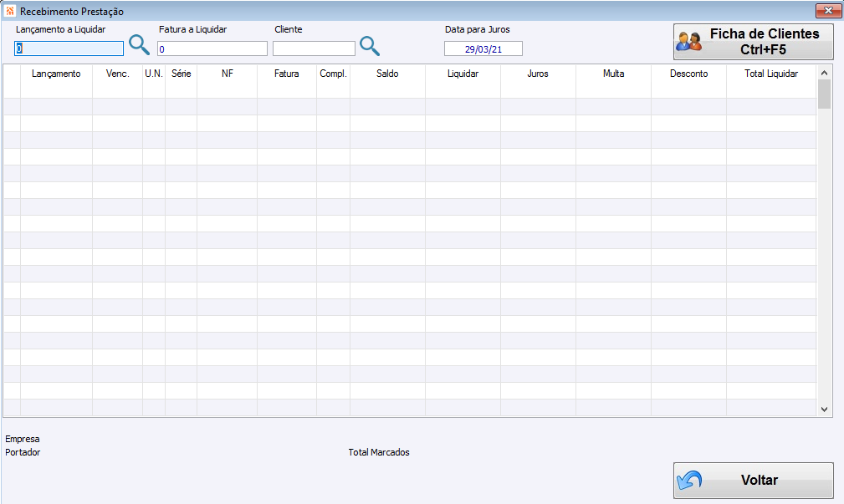Click the Voltar button
The height and width of the screenshot is (504, 844).
pos(753,481)
